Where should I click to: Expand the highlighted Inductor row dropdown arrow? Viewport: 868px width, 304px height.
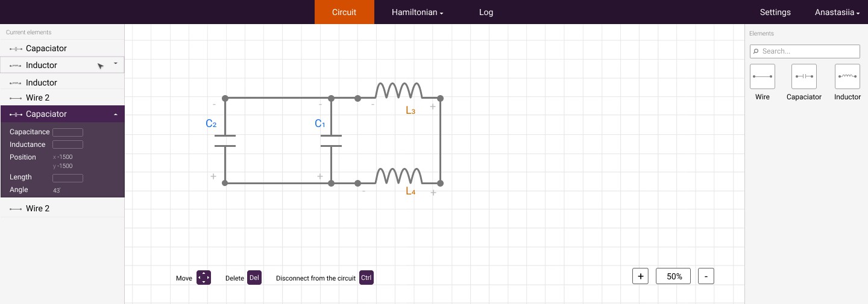115,63
